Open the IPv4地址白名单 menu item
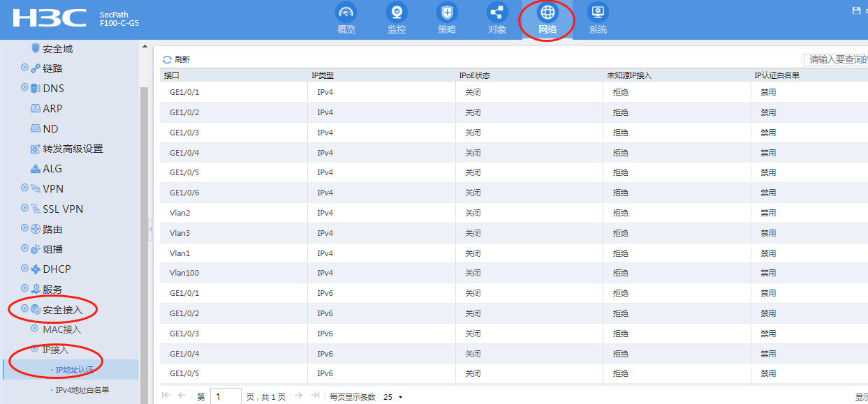Screen dimensions: 868x404 82,390
